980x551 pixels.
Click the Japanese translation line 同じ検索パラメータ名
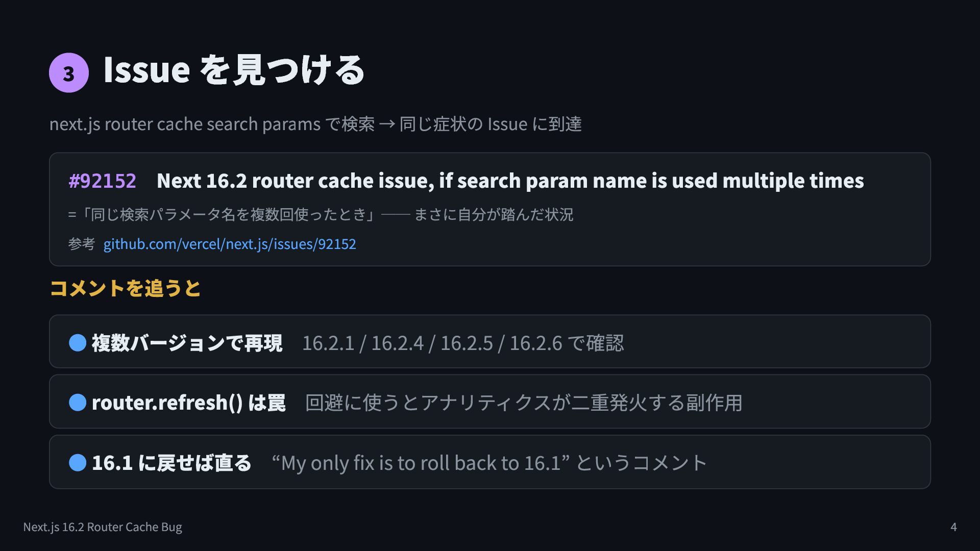click(321, 214)
